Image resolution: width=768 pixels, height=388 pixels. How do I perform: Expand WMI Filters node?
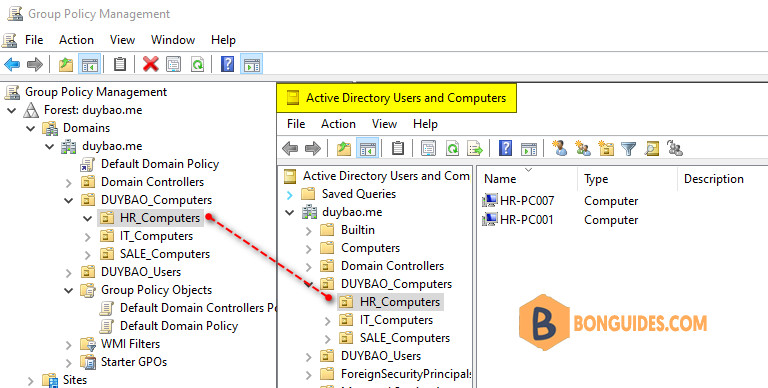click(x=69, y=344)
